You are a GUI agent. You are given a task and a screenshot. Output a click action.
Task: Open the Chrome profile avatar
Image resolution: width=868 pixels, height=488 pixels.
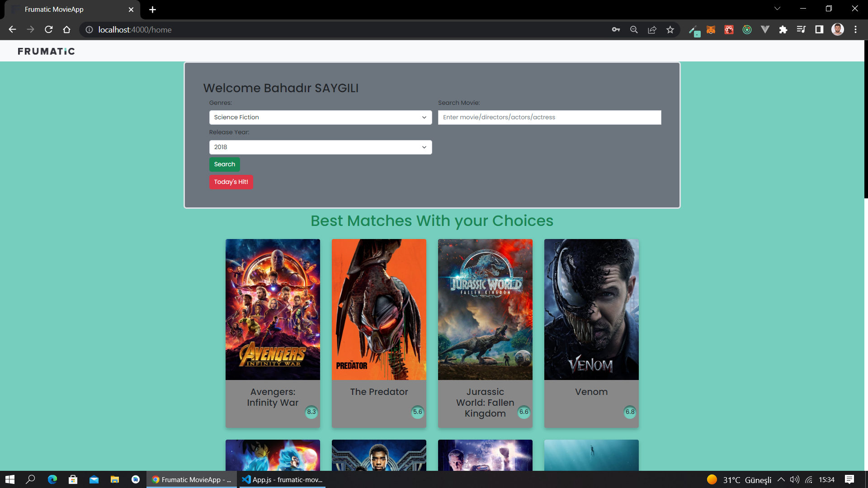(x=837, y=29)
